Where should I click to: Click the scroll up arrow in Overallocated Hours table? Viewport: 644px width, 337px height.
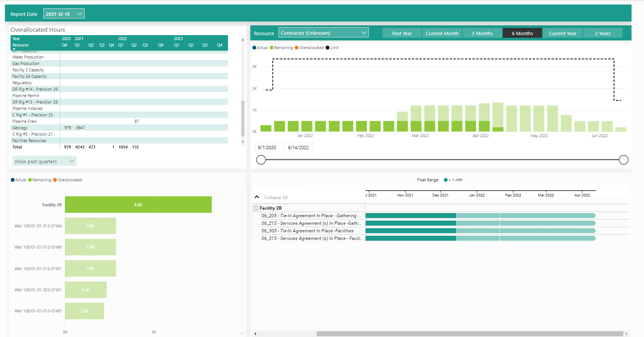(243, 40)
